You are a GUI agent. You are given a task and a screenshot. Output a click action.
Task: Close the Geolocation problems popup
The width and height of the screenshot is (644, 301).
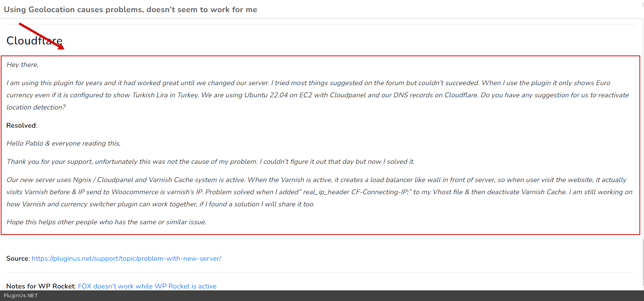pyautogui.click(x=642, y=5)
